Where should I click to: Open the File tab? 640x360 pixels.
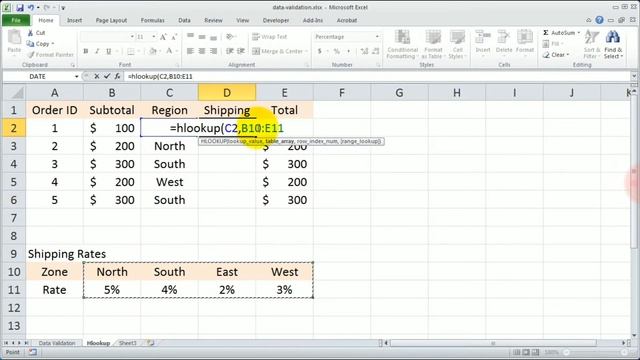(x=16, y=20)
